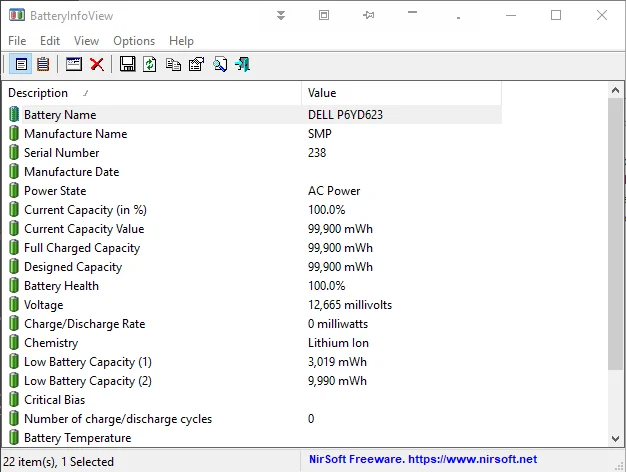This screenshot has width=626, height=472.
Task: Copy selected items using the toolbar icon
Action: point(173,64)
